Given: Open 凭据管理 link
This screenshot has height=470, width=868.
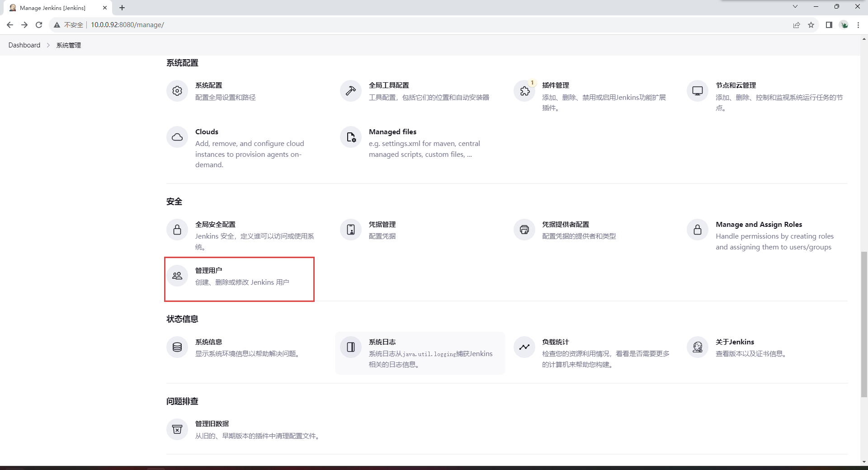Looking at the screenshot, I should click(x=382, y=224).
